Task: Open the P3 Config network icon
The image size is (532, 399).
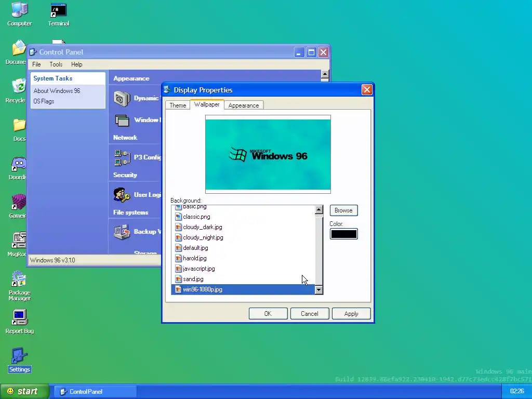Action: pyautogui.click(x=122, y=157)
